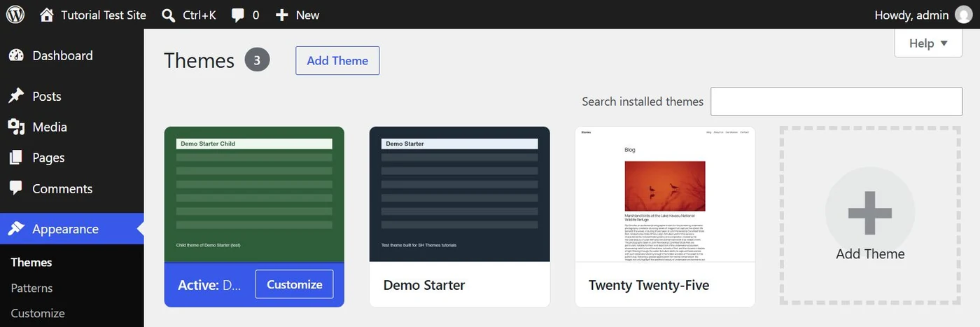Select the Appearance menu
Image resolution: width=980 pixels, height=327 pixels.
coord(72,229)
